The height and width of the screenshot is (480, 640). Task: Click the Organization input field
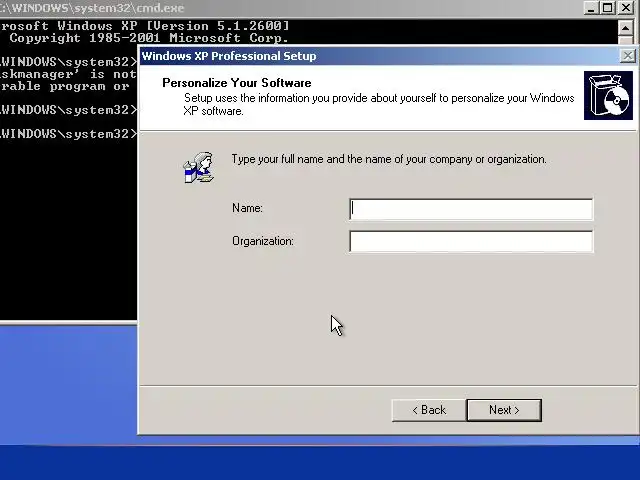(471, 241)
